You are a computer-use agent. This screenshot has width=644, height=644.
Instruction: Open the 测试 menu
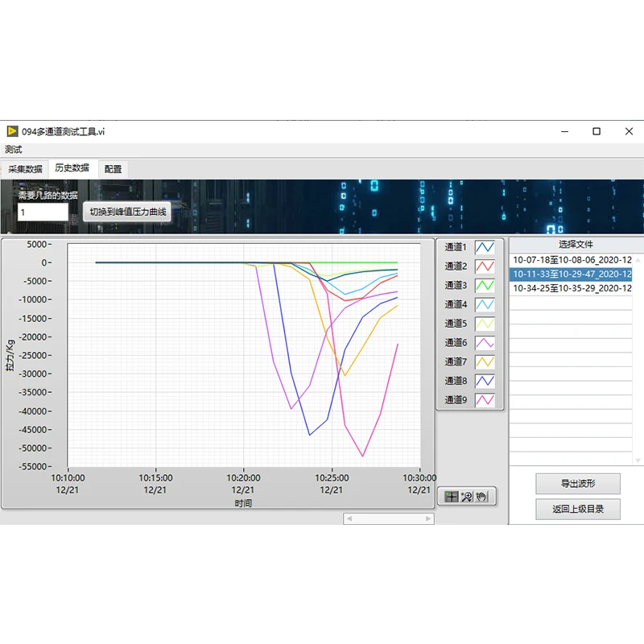14,150
